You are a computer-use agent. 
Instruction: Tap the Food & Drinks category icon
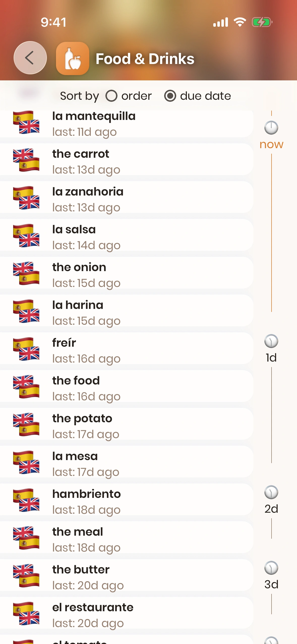[73, 58]
